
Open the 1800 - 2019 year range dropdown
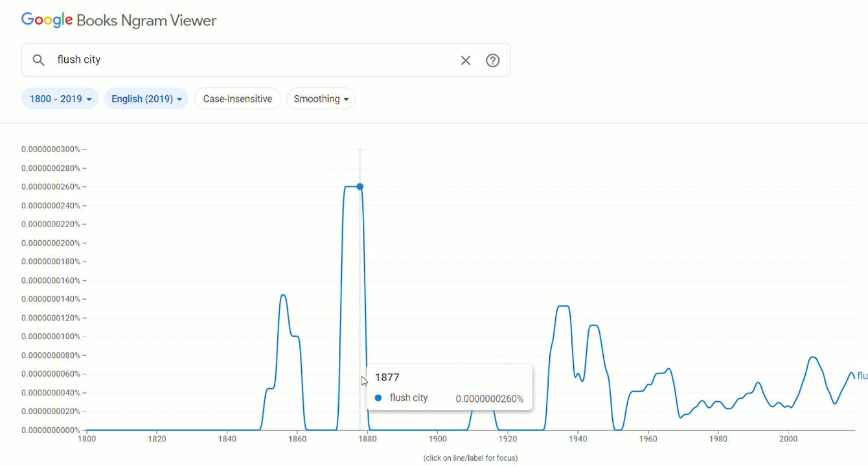[60, 99]
